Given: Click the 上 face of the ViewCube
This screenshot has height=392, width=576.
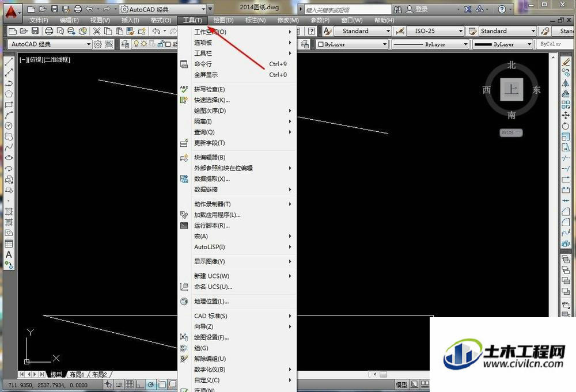Looking at the screenshot, I should coord(511,89).
